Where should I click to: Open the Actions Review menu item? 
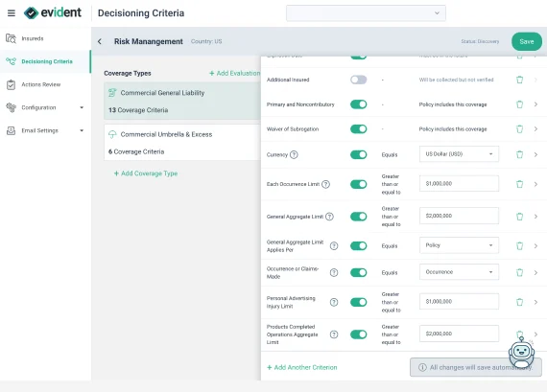pos(45,84)
